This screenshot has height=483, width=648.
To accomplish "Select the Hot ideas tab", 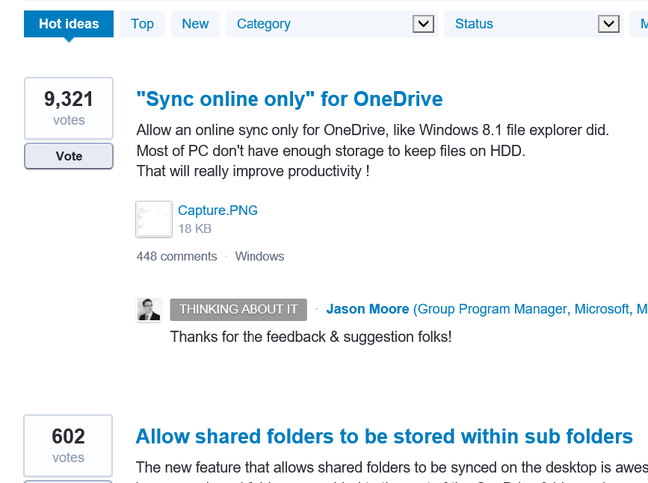I will coord(69,24).
